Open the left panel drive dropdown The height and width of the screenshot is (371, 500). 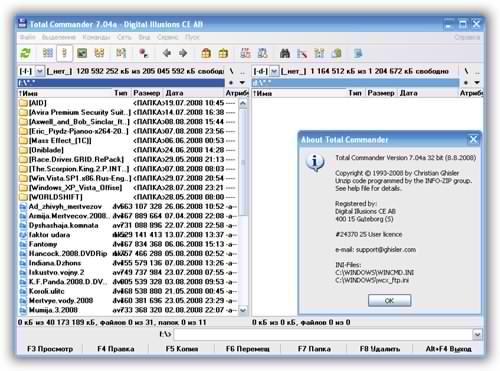pos(40,71)
